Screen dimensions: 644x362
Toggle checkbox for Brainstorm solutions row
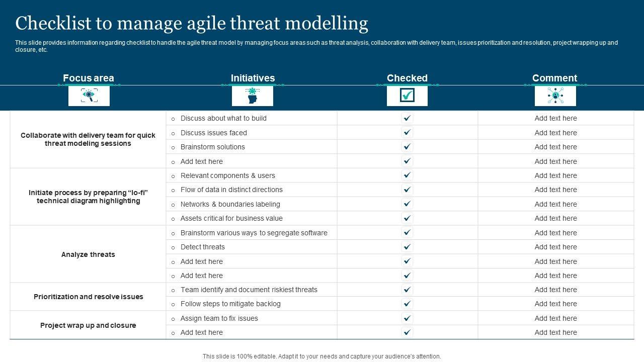coord(407,147)
